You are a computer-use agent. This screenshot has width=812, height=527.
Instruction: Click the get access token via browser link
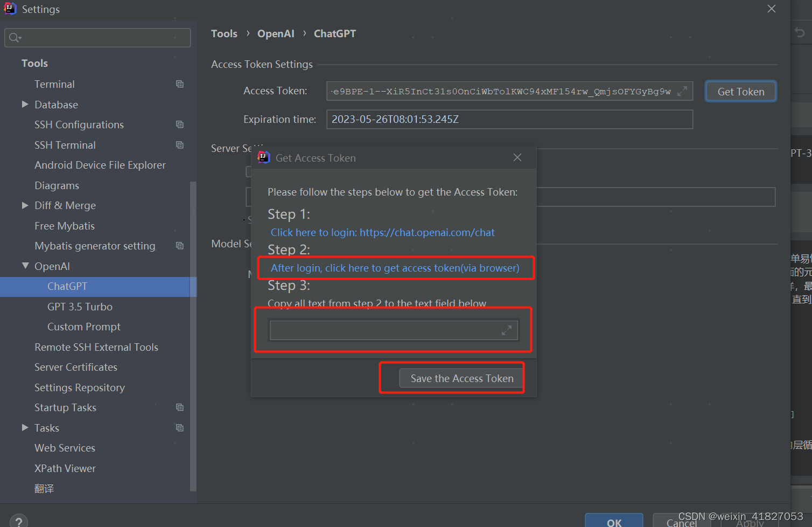point(395,268)
